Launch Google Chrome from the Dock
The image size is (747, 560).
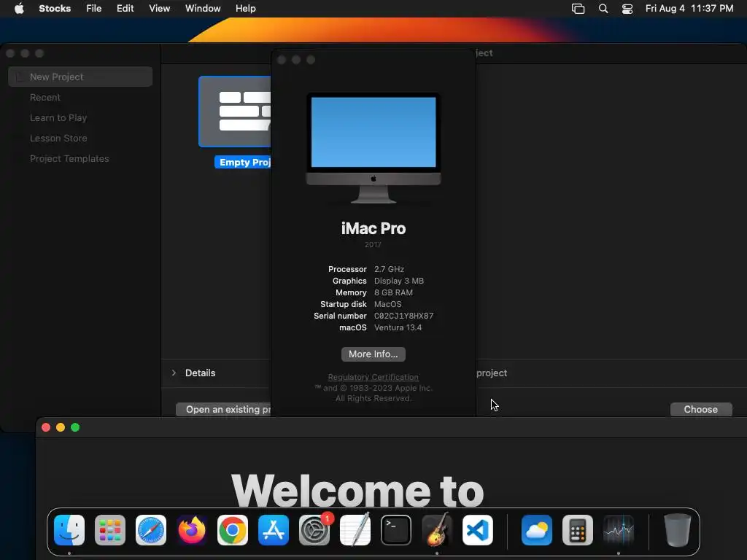point(233,530)
